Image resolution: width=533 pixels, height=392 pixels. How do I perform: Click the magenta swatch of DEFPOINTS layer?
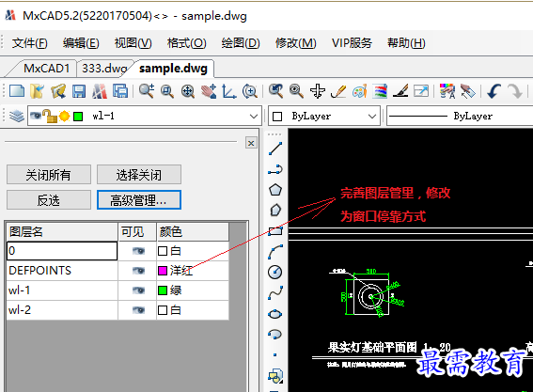[x=163, y=271]
